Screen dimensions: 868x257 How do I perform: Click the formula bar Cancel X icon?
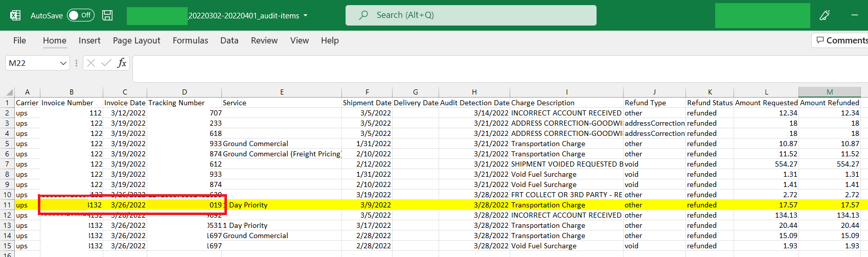[x=91, y=63]
